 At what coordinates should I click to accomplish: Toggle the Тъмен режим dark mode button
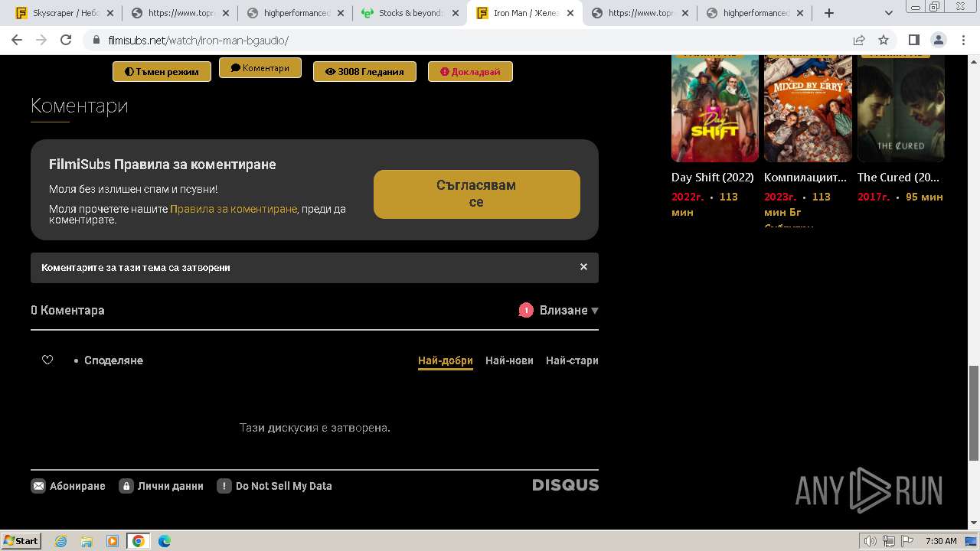[x=162, y=71]
